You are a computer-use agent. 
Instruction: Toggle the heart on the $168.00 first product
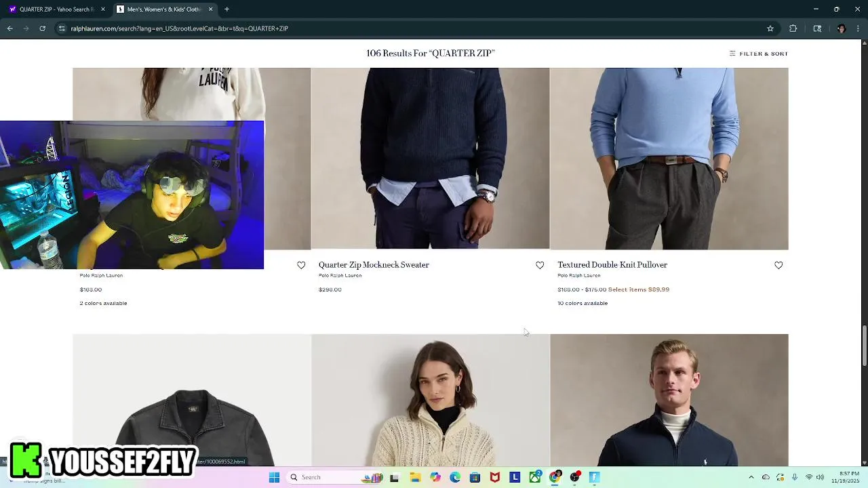(301, 265)
